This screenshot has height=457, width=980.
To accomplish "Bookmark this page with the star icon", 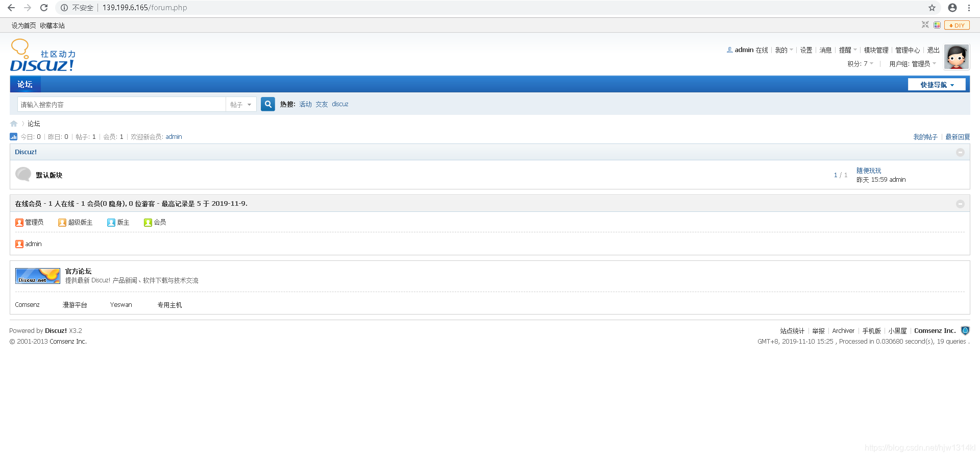I will 932,8.
